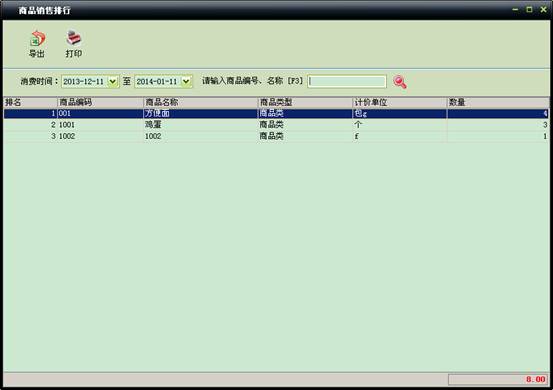Open the end date dropdown 2014-01-11

coord(186,81)
